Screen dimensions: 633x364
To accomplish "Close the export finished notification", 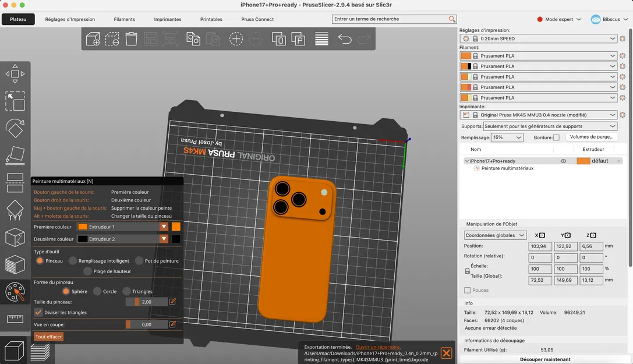I will click(x=446, y=353).
